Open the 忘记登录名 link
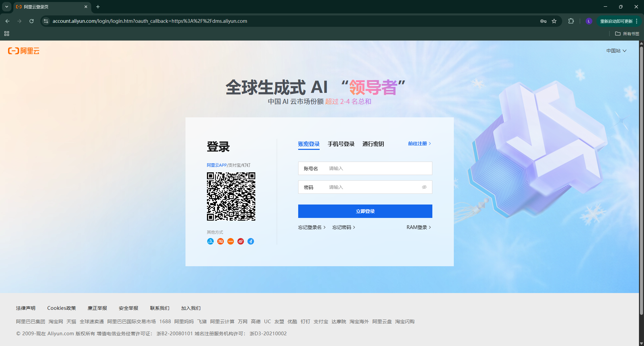The height and width of the screenshot is (346, 644). pyautogui.click(x=312, y=227)
